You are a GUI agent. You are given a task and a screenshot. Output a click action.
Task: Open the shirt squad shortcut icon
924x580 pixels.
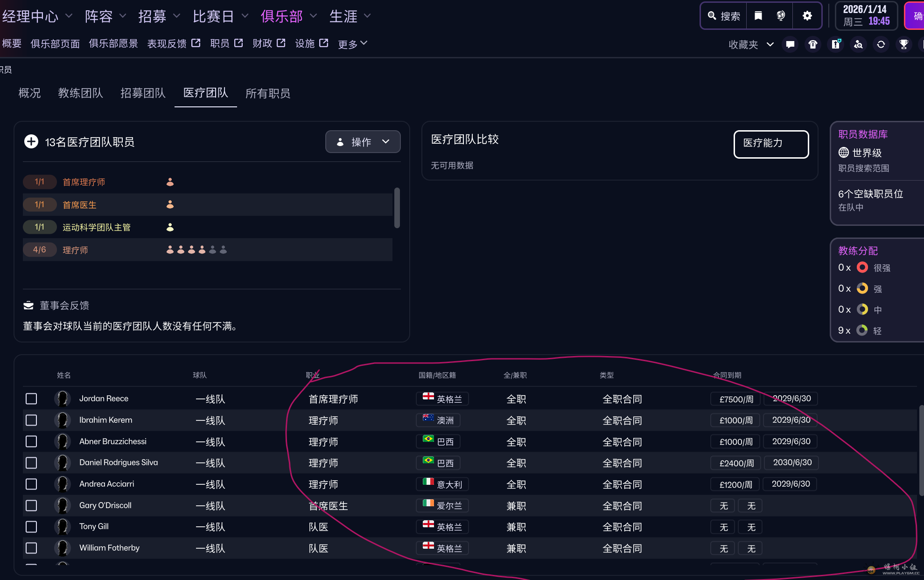point(813,44)
